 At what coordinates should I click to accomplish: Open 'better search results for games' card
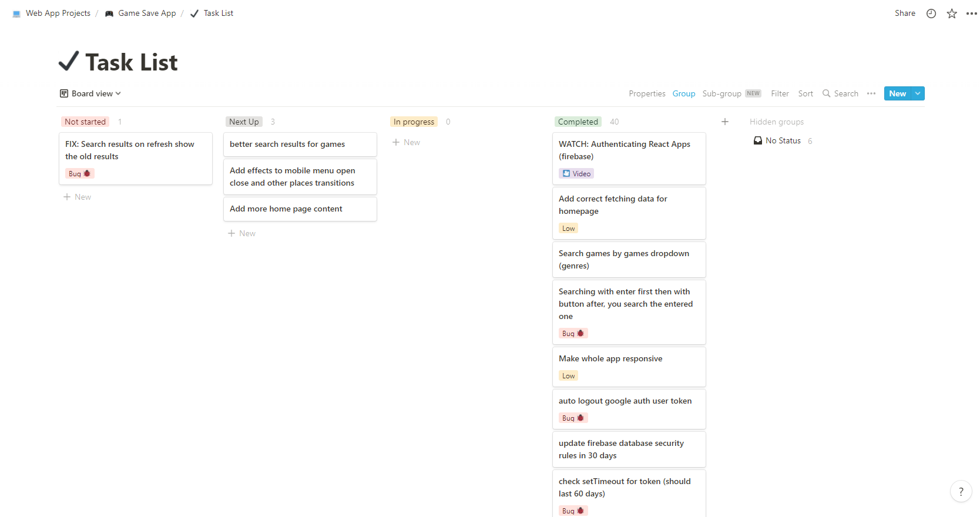coord(300,145)
